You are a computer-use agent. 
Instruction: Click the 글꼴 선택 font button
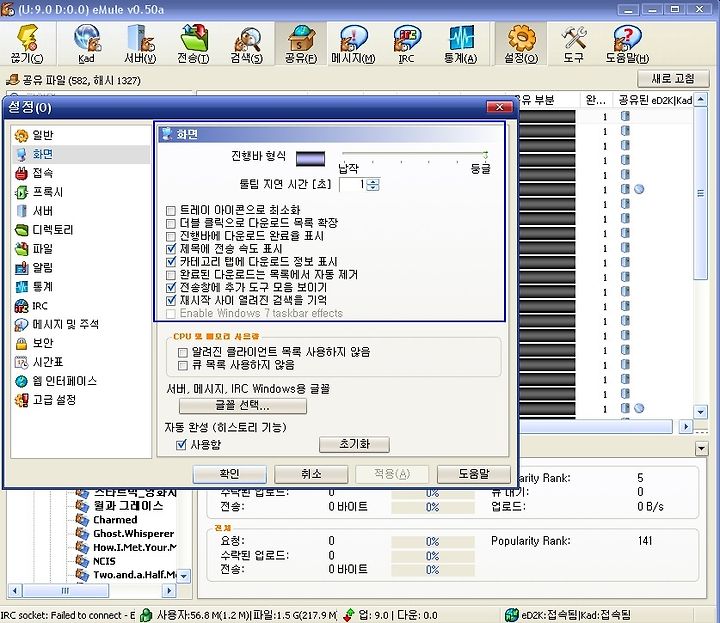[x=242, y=405]
